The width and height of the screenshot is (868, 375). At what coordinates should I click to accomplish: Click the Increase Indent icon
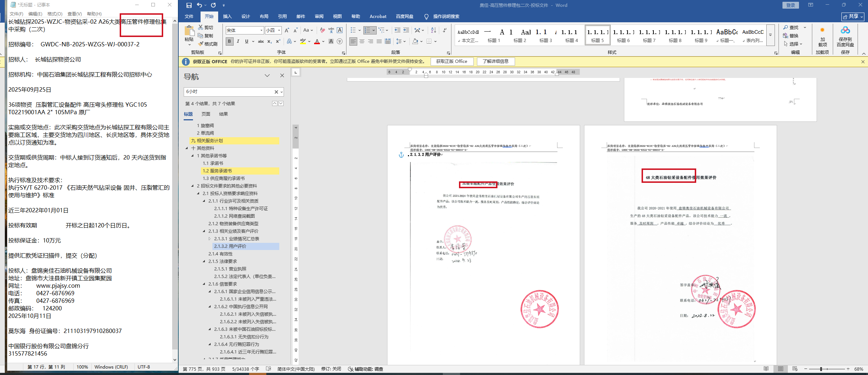(x=406, y=31)
